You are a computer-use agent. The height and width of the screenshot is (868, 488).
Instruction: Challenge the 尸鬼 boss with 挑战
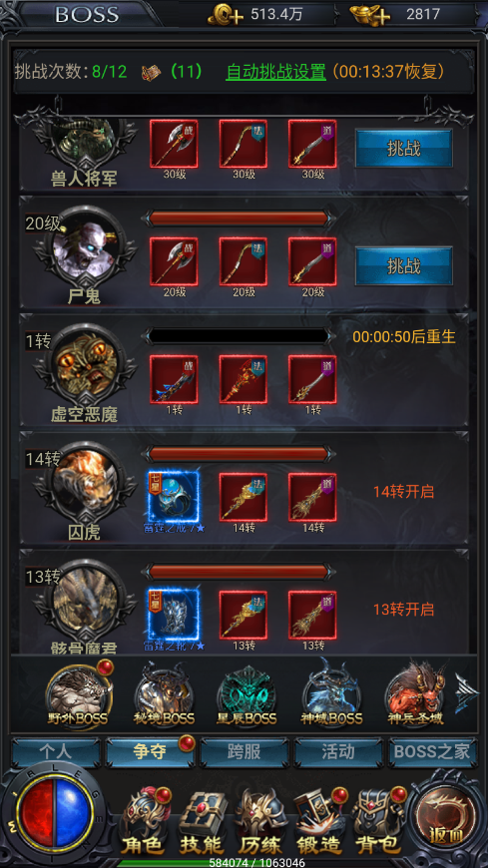point(404,266)
